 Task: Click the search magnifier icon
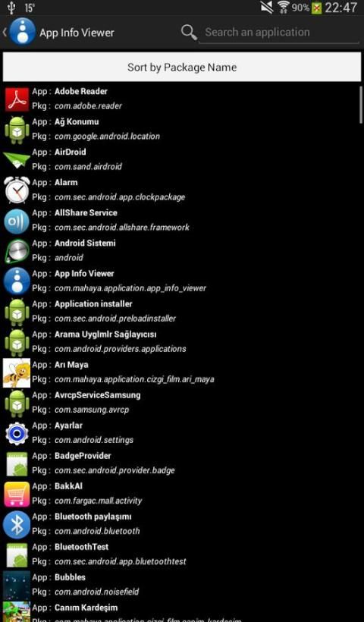(x=189, y=32)
